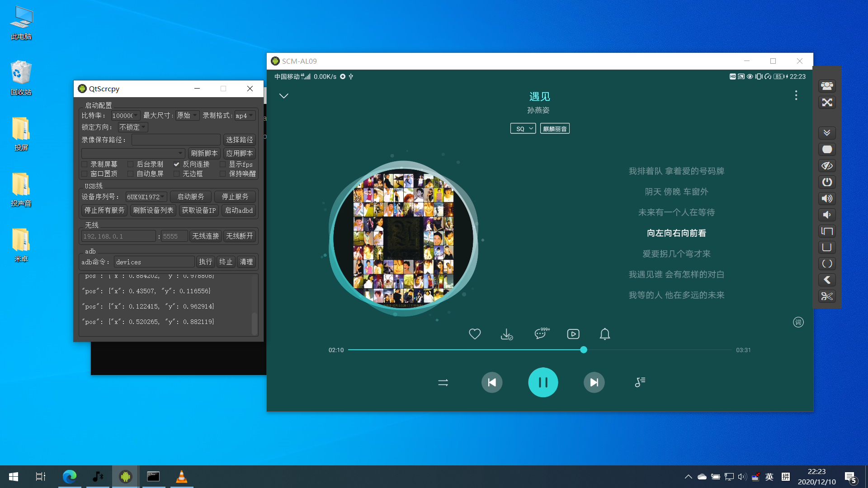868x488 pixels.
Task: Click the 获取设备IP button
Action: [199, 211]
